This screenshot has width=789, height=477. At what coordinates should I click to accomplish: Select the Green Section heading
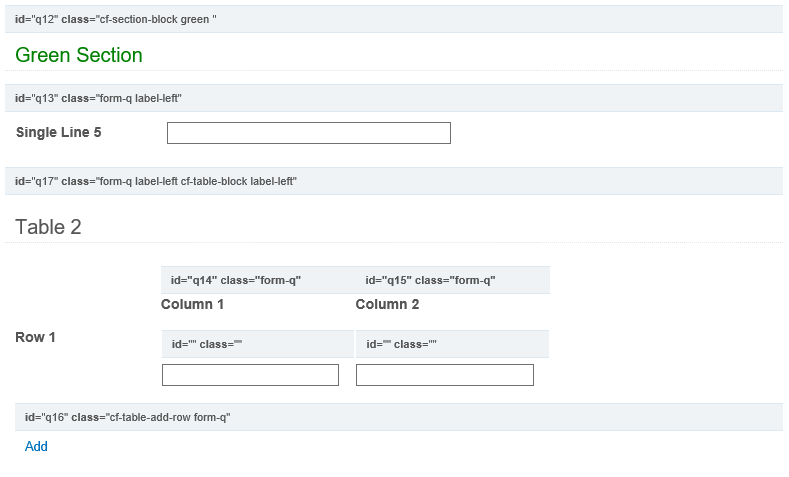[79, 55]
